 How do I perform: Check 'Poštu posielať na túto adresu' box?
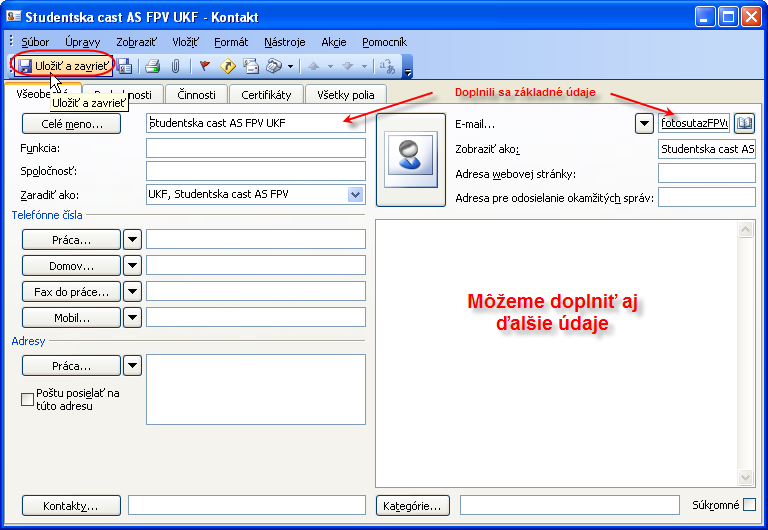tap(27, 399)
